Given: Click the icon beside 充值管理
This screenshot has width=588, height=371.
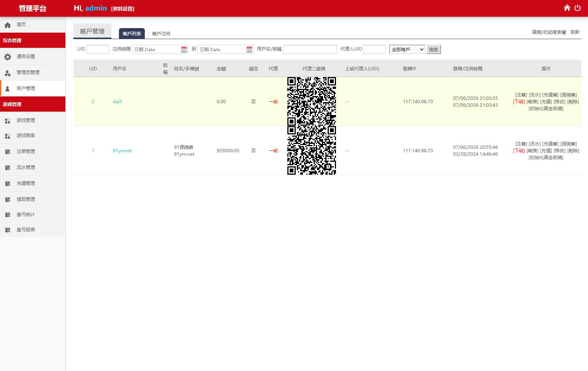Looking at the screenshot, I should pyautogui.click(x=8, y=184).
